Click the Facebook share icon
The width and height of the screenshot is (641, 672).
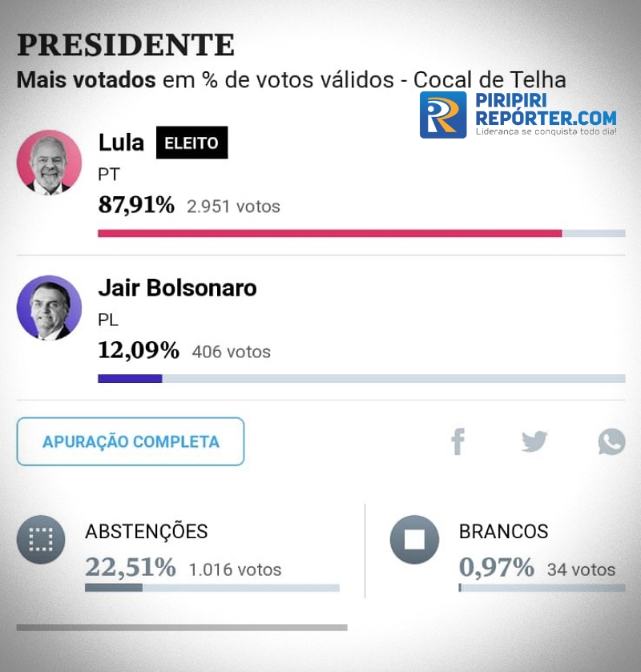(458, 441)
